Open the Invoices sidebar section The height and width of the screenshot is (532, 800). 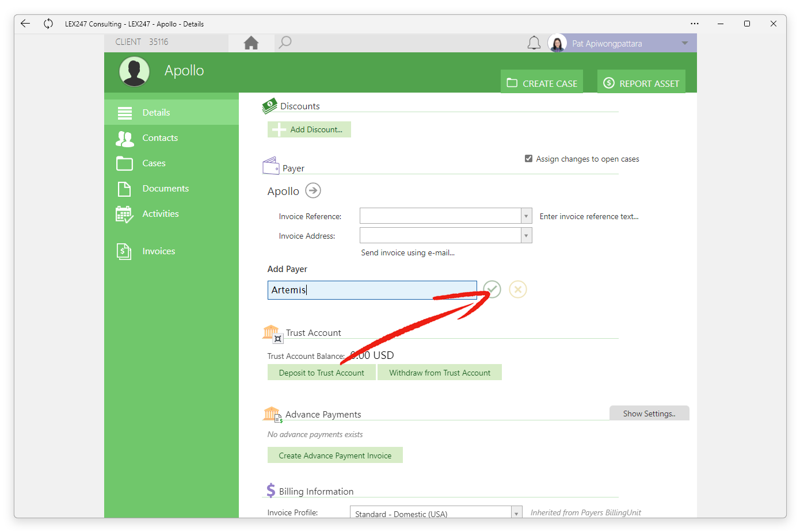172,251
